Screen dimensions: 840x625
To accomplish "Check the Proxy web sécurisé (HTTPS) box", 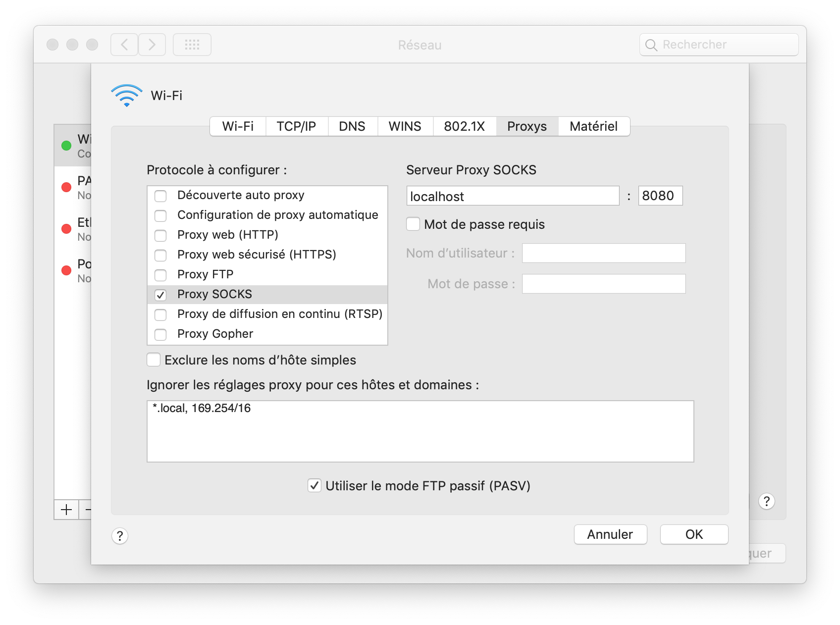I will [160, 256].
